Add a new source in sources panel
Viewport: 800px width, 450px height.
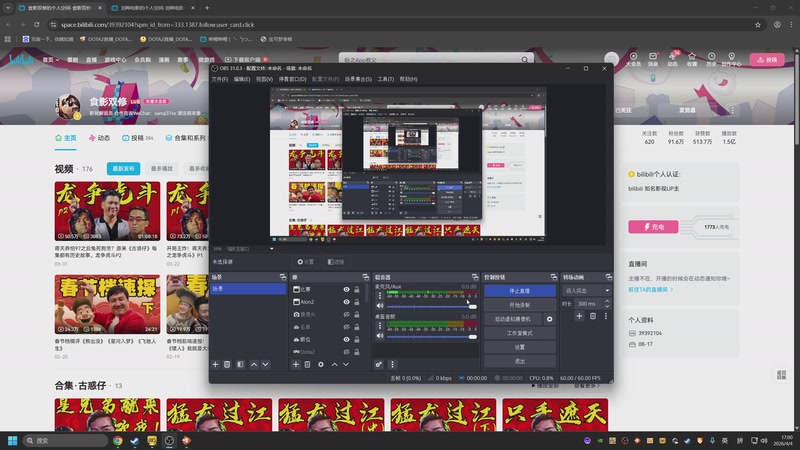coord(295,364)
